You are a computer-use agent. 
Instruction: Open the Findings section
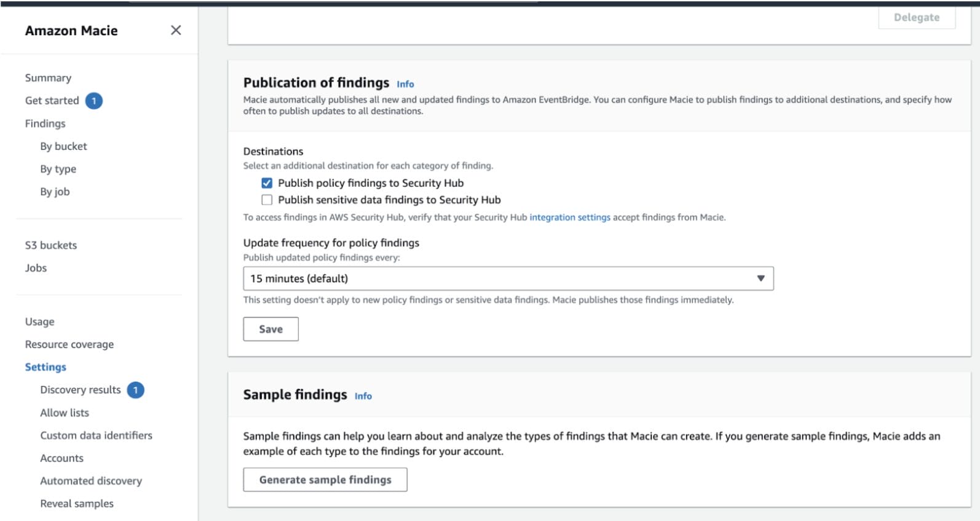[45, 123]
